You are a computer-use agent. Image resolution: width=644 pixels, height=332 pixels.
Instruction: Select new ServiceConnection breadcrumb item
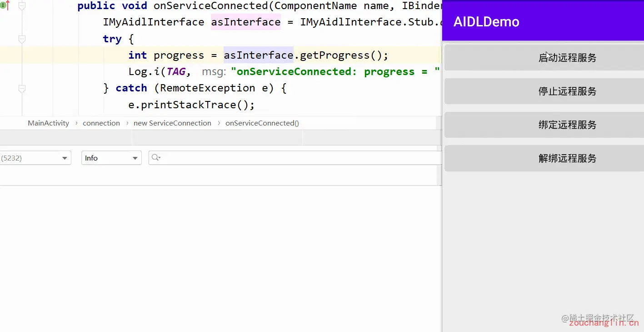tap(172, 123)
